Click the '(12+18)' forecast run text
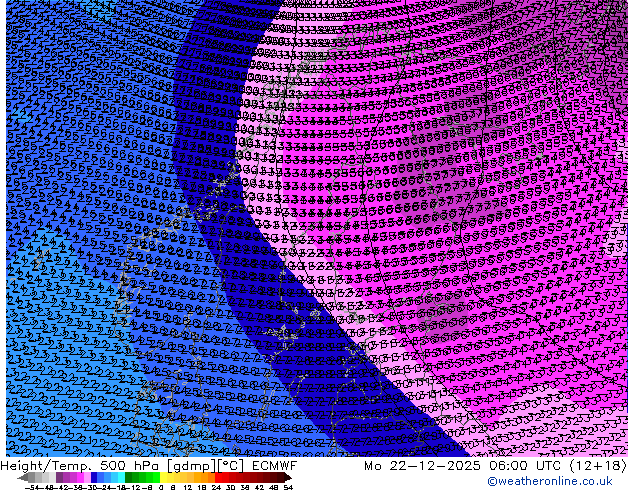Viewport: 634px width, 490px height. (x=598, y=466)
